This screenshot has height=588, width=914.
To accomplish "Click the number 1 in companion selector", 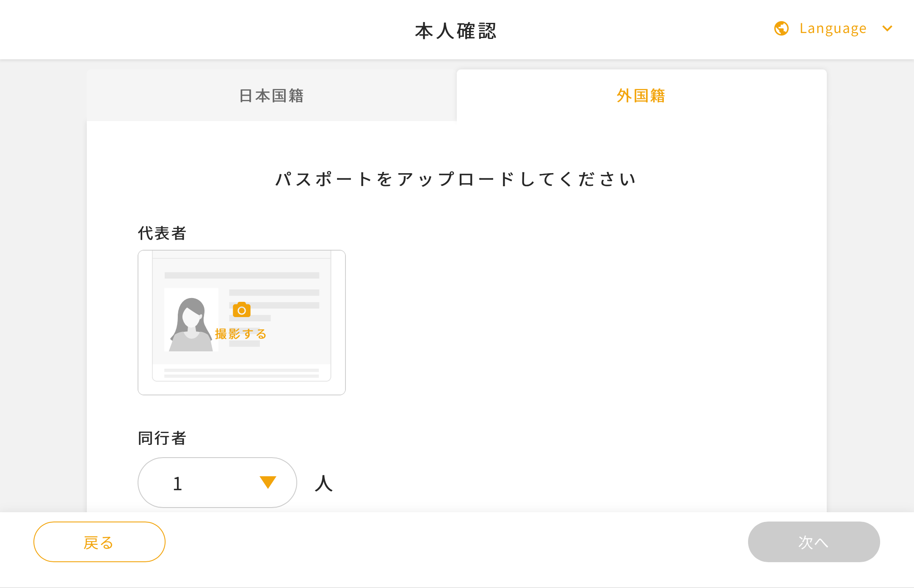I will coord(178,483).
